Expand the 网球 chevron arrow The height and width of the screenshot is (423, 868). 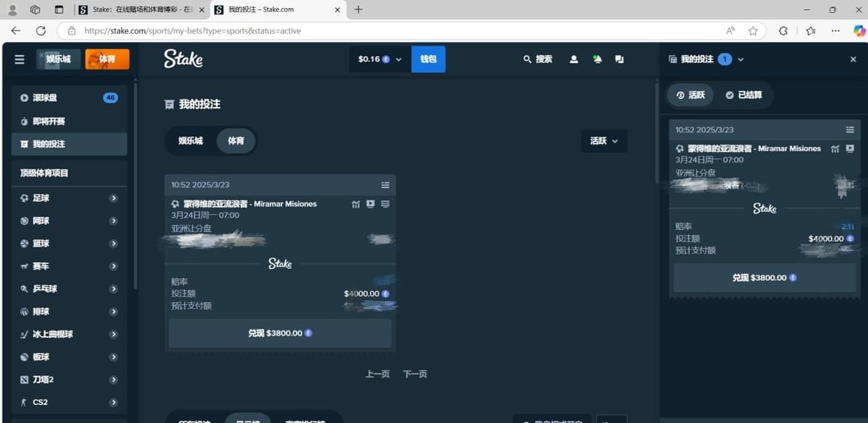(x=114, y=221)
